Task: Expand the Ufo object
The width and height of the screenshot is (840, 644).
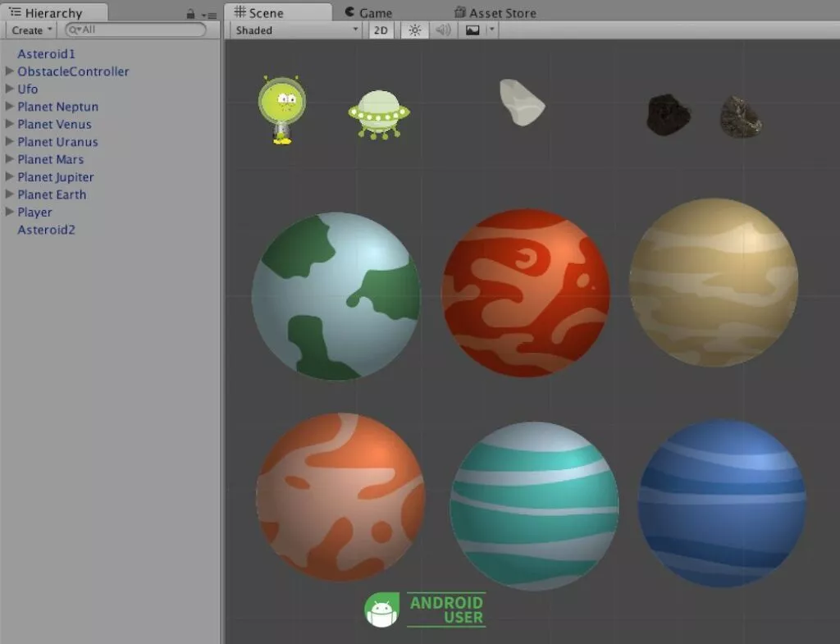Action: (x=9, y=89)
